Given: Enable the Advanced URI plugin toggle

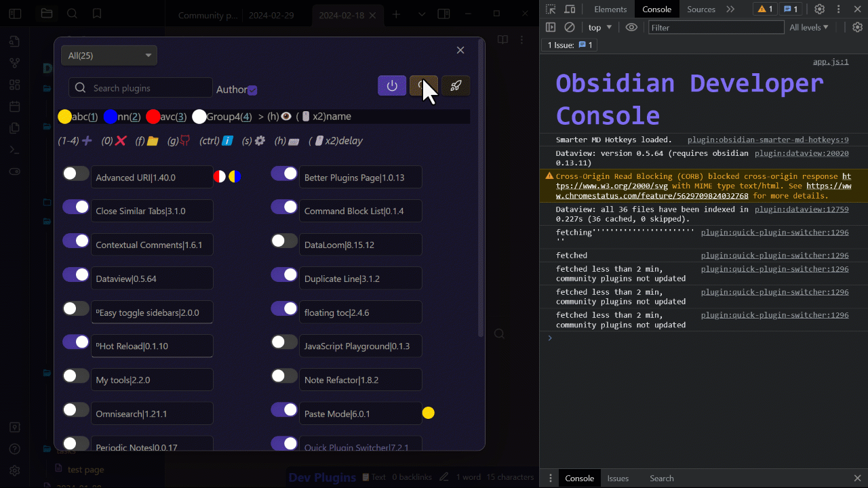Looking at the screenshot, I should pos(76,174).
